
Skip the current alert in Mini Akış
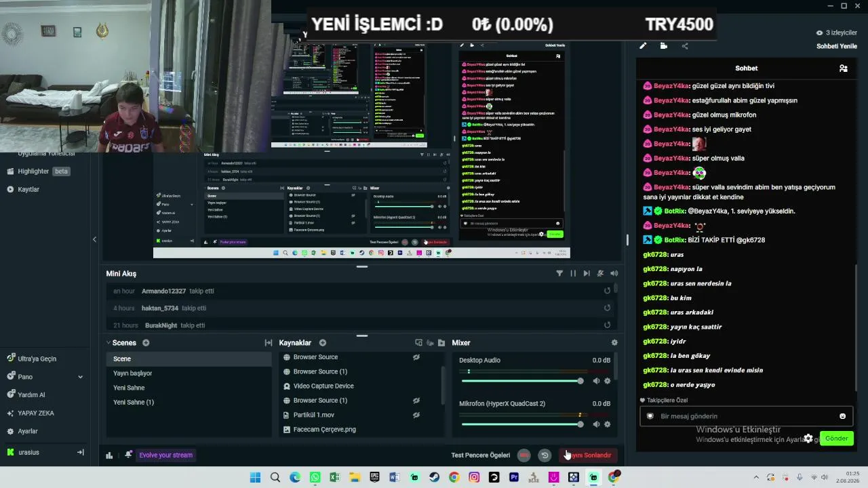587,273
